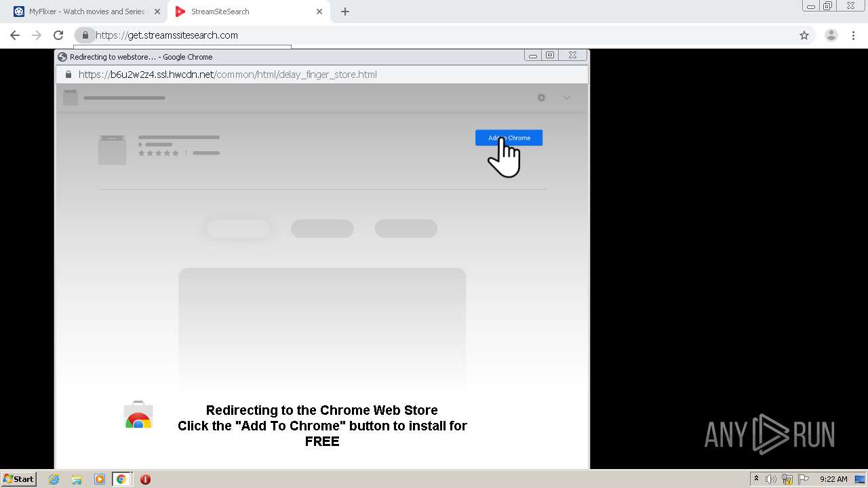Viewport: 868px width, 488px height.
Task: Click the star rating placeholder
Action: point(159,153)
